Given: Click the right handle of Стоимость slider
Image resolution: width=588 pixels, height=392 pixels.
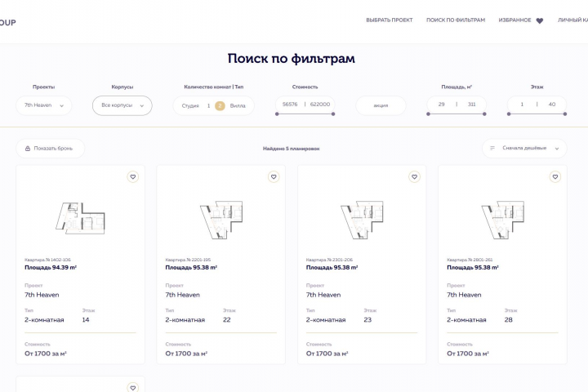Looking at the screenshot, I should [x=333, y=114].
